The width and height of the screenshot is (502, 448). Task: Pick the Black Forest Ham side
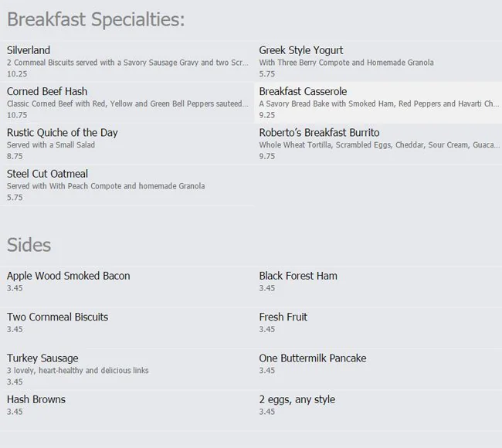pyautogui.click(x=298, y=276)
